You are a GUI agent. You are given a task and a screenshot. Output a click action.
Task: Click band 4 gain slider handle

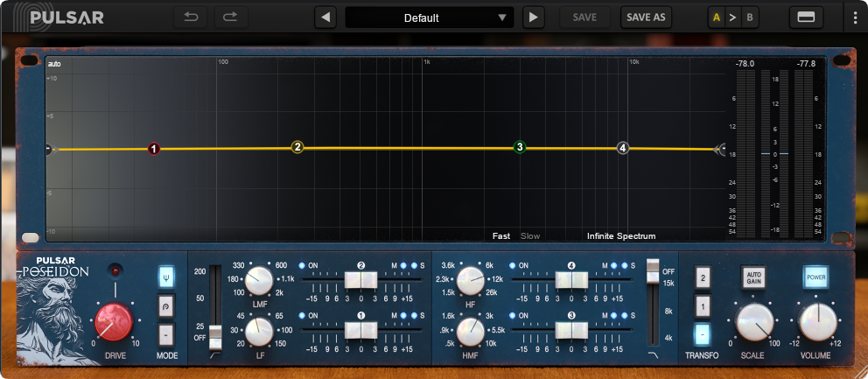[572, 280]
